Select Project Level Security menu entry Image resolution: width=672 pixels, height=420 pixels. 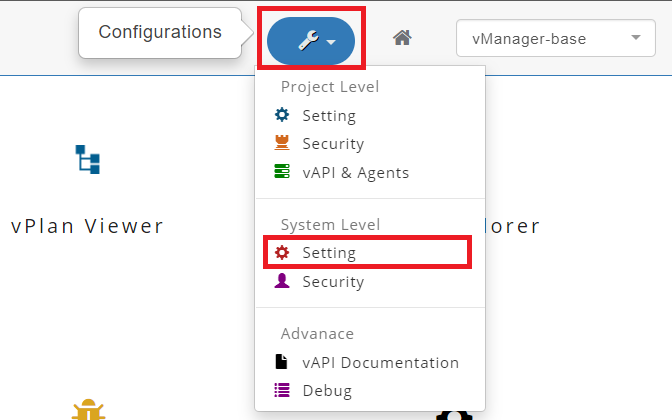tap(333, 143)
